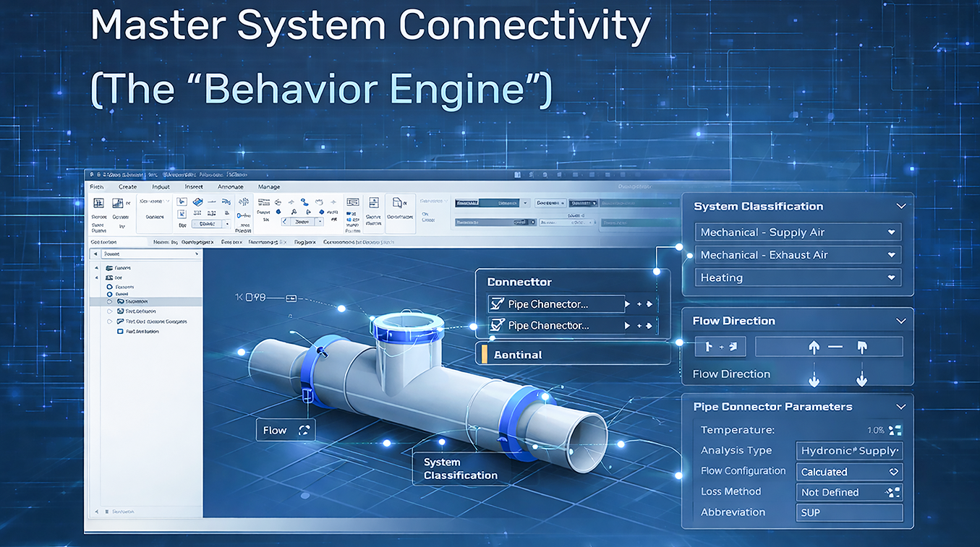Viewport: 980px width, 547px height.
Task: Click the Aontinal button below the Connector rows
Action: 573,354
